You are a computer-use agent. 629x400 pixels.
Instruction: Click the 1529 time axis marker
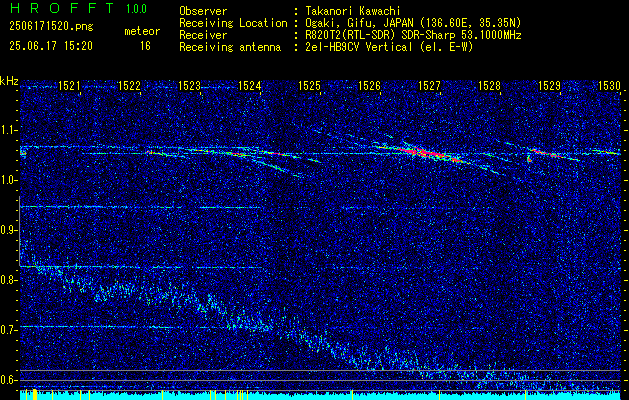(549, 85)
